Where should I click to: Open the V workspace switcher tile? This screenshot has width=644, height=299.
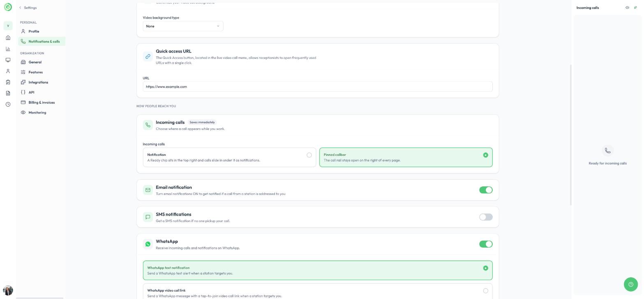coord(8,25)
